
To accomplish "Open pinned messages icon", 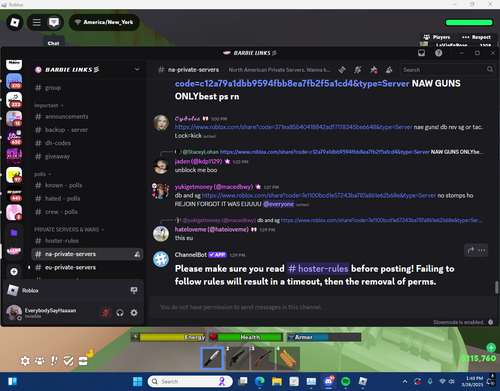I will coord(373,70).
